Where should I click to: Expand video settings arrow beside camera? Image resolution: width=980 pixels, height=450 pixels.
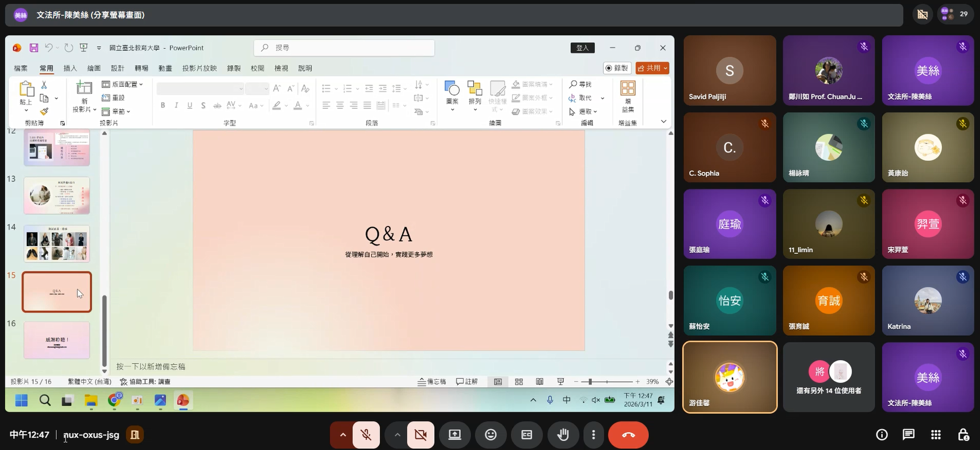pos(397,435)
